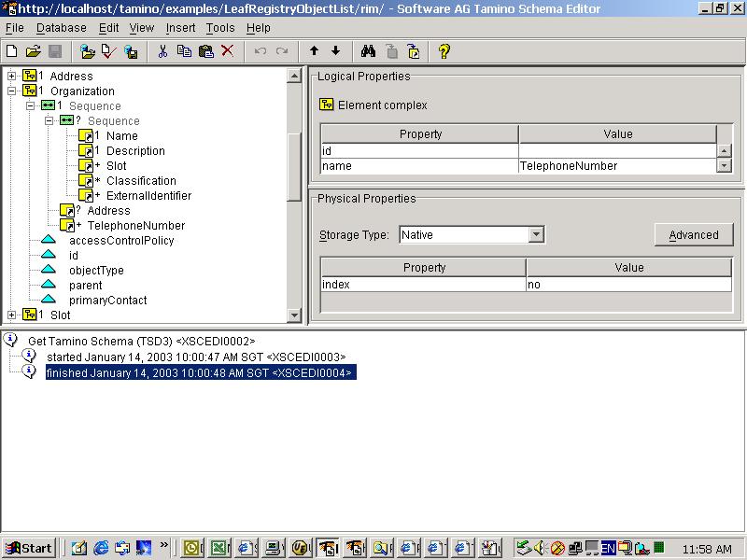Move node down with down-arrow icon

click(335, 51)
